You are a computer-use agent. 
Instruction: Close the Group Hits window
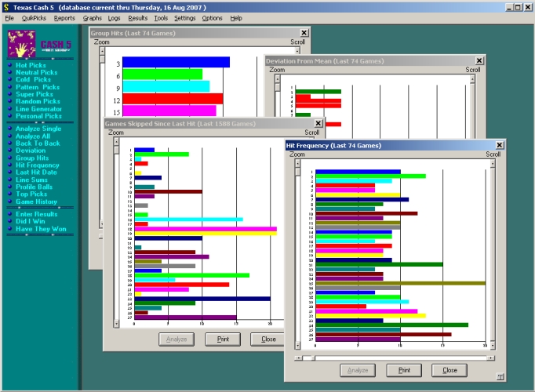click(x=304, y=33)
